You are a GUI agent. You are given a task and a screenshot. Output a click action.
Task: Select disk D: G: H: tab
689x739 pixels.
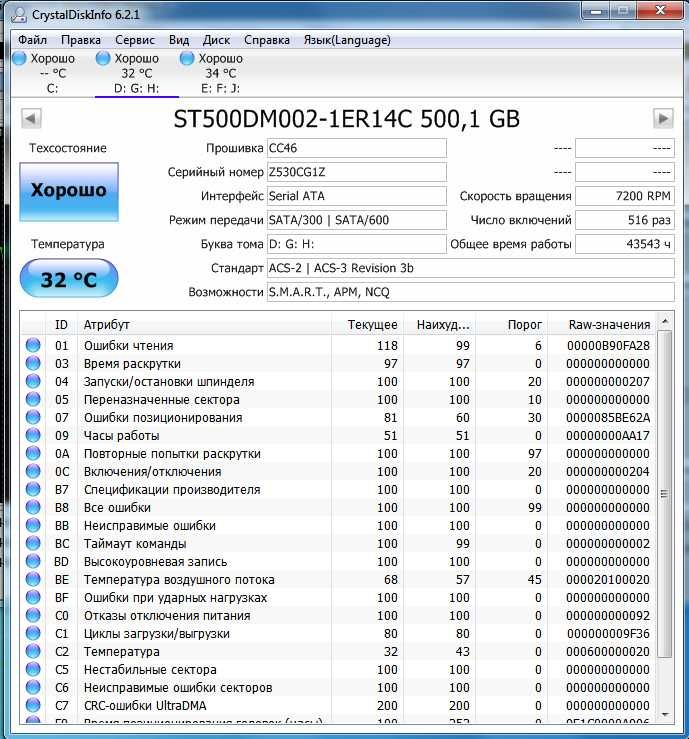(x=137, y=73)
